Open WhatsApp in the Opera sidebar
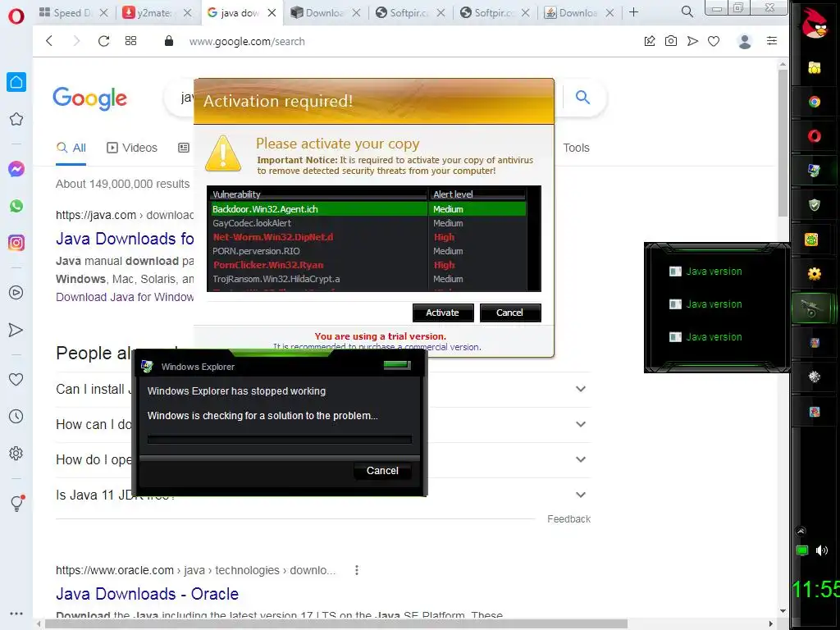The height and width of the screenshot is (630, 840). click(x=16, y=206)
